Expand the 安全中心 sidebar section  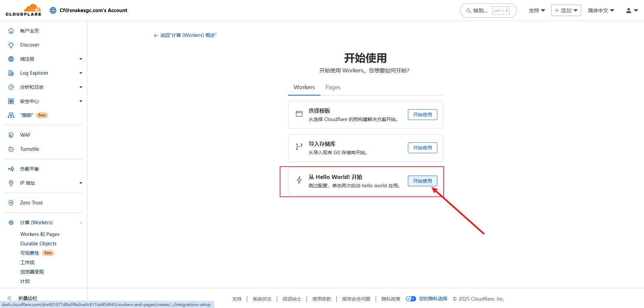[x=81, y=101]
